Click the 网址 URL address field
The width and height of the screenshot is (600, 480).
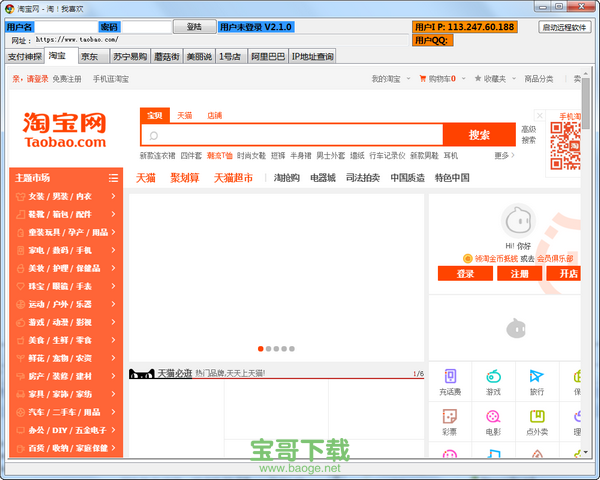point(221,40)
